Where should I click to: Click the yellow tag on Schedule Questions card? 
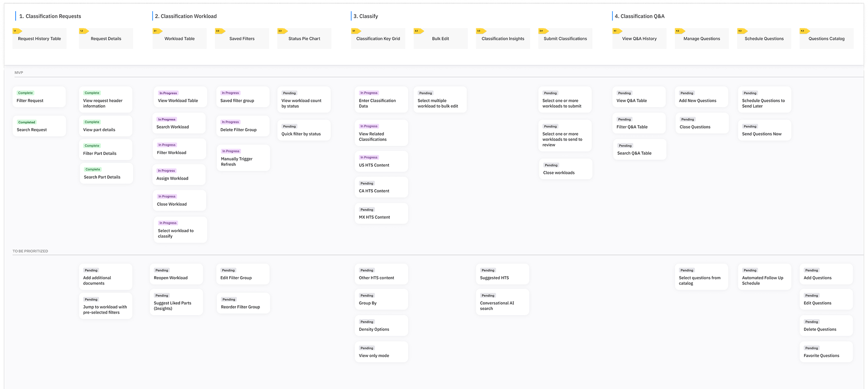click(743, 31)
